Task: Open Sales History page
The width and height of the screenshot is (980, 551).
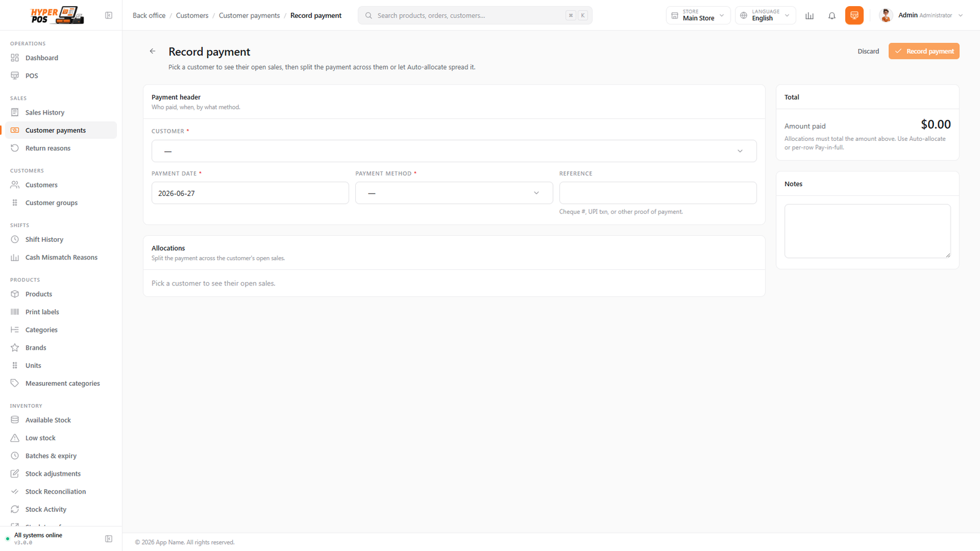Action: tap(45, 113)
